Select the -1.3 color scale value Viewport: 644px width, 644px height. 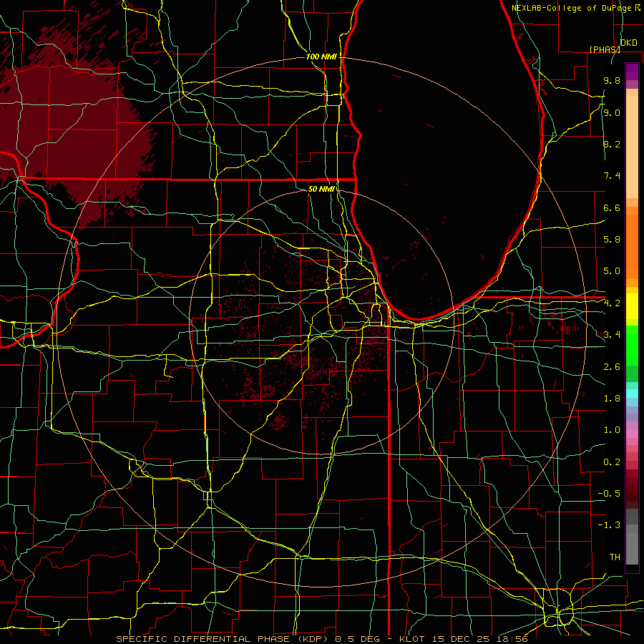609,525
